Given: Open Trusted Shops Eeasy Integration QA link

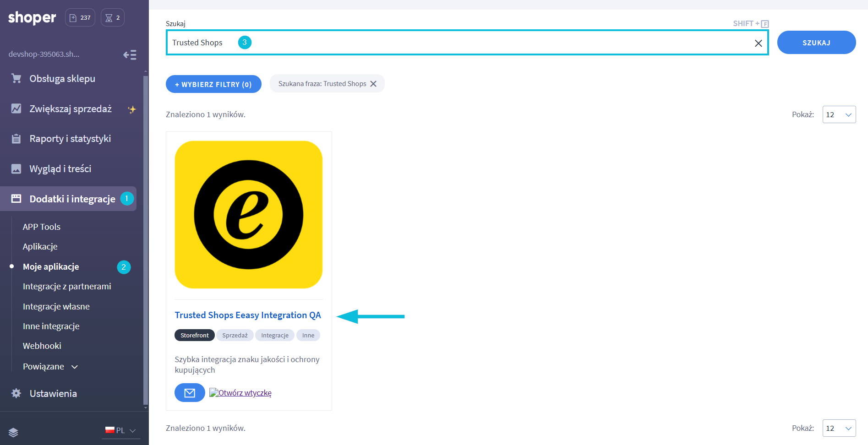Looking at the screenshot, I should click(x=248, y=315).
